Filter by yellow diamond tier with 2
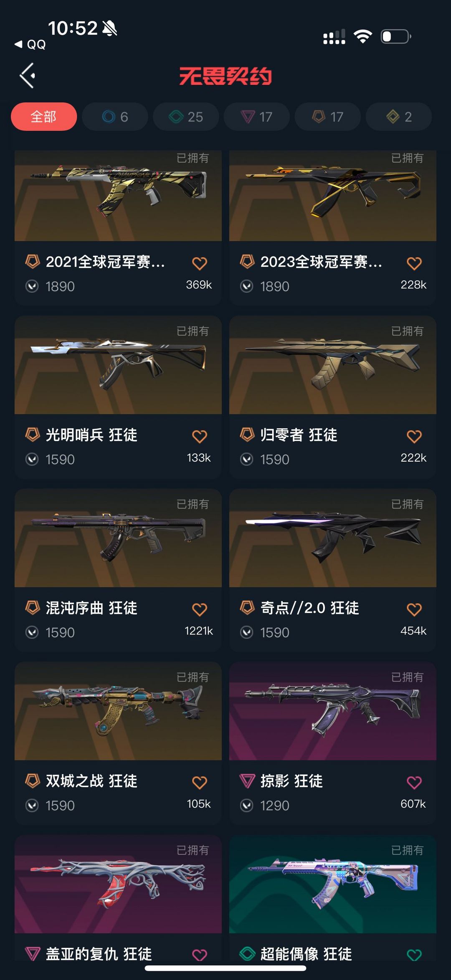The height and width of the screenshot is (980, 451). (399, 116)
